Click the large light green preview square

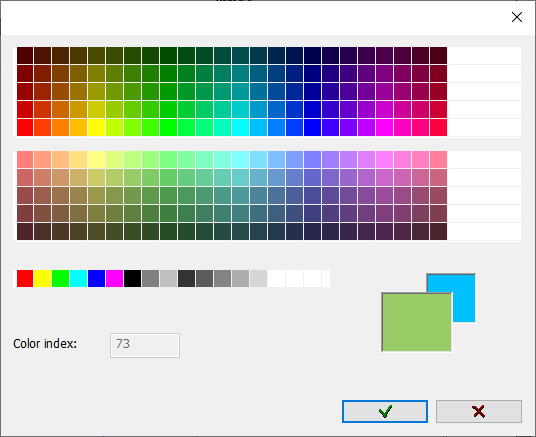tap(416, 322)
